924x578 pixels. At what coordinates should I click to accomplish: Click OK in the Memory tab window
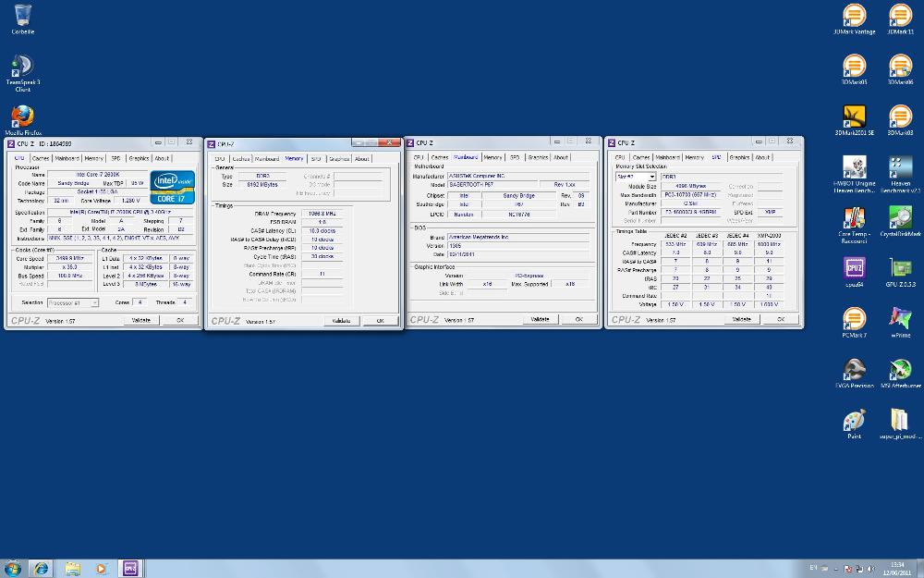[x=380, y=321]
